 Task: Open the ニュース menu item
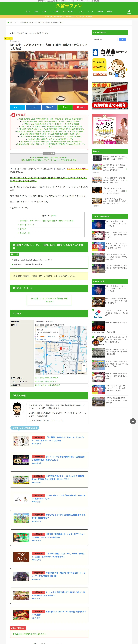(90, 12)
